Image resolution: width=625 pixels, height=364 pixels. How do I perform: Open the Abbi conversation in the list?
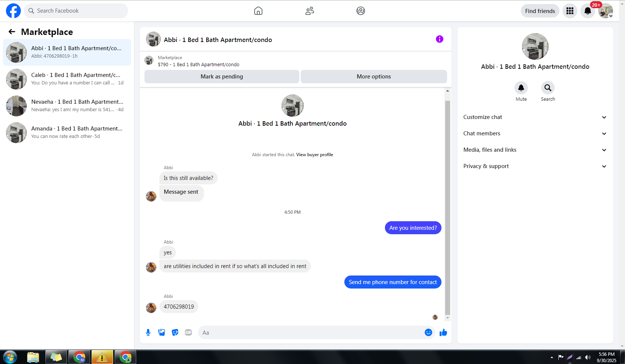click(x=67, y=52)
